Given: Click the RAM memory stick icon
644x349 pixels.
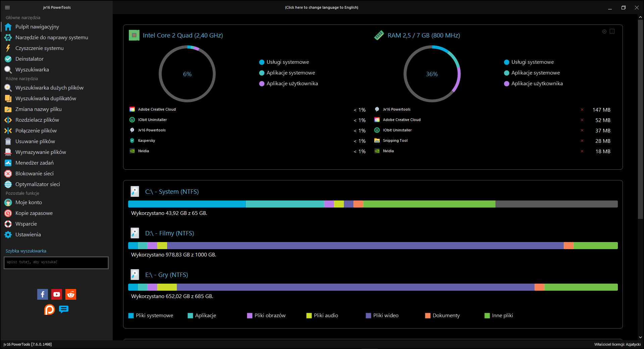Looking at the screenshot, I should point(379,35).
